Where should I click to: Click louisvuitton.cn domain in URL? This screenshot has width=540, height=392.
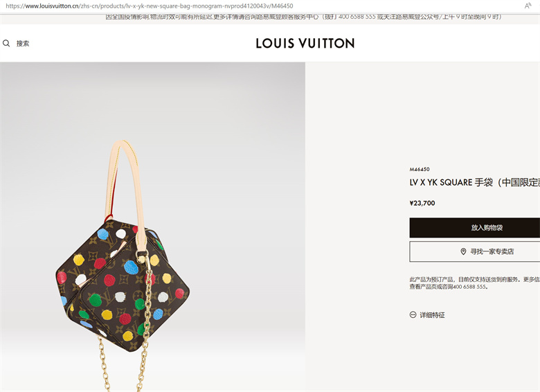[x=52, y=6]
